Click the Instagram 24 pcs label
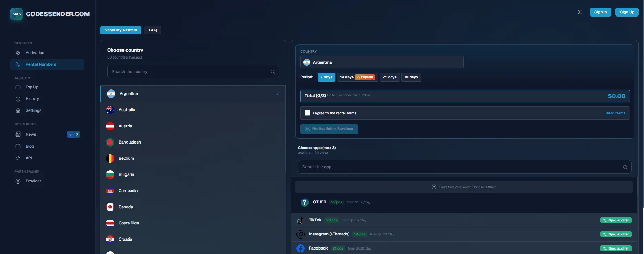The height and width of the screenshot is (254, 644). pyautogui.click(x=360, y=234)
